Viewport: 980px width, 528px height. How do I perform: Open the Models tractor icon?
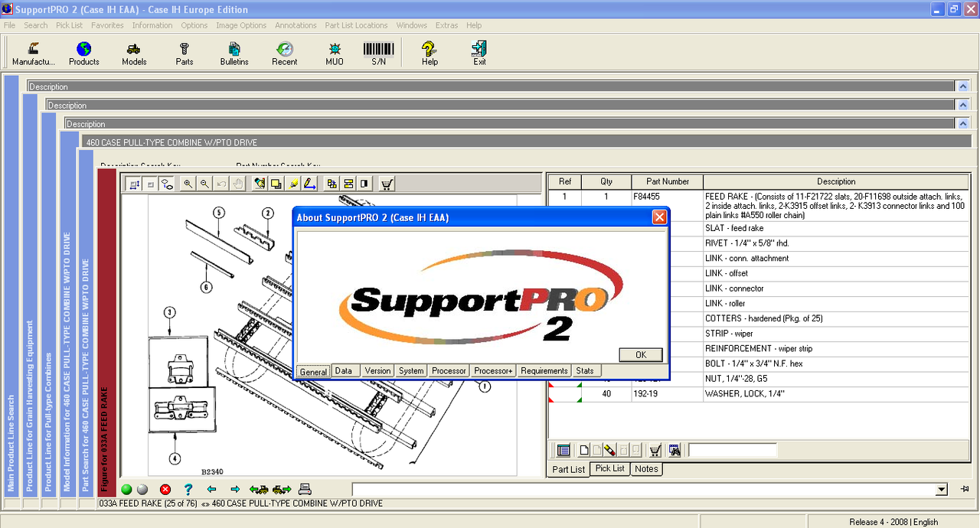pyautogui.click(x=134, y=54)
